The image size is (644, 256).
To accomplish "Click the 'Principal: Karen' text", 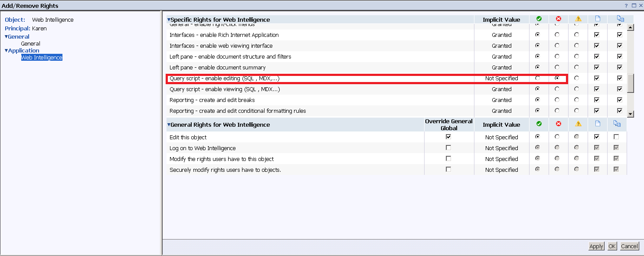I will 26,28.
